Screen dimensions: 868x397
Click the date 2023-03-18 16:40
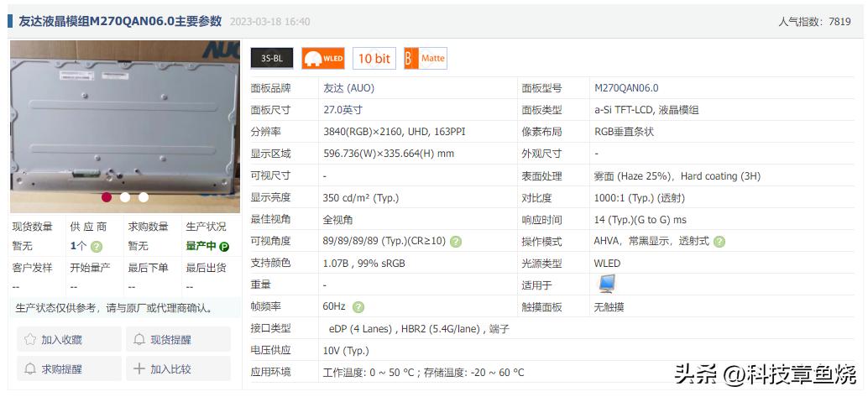tap(269, 22)
